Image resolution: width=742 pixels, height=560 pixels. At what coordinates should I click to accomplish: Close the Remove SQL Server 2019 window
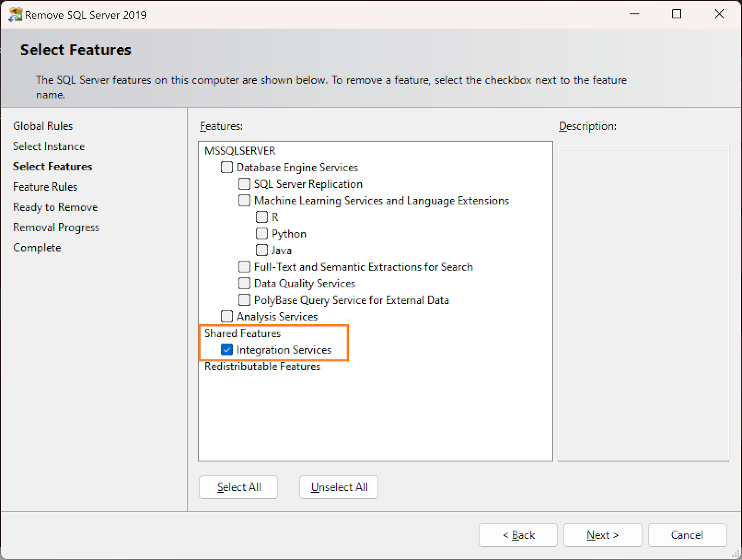click(x=719, y=14)
